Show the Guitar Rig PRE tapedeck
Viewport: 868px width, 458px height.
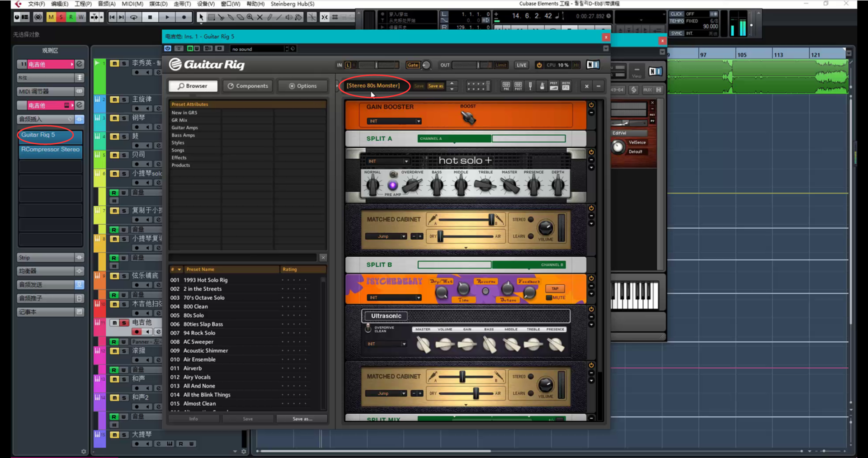[x=506, y=86]
